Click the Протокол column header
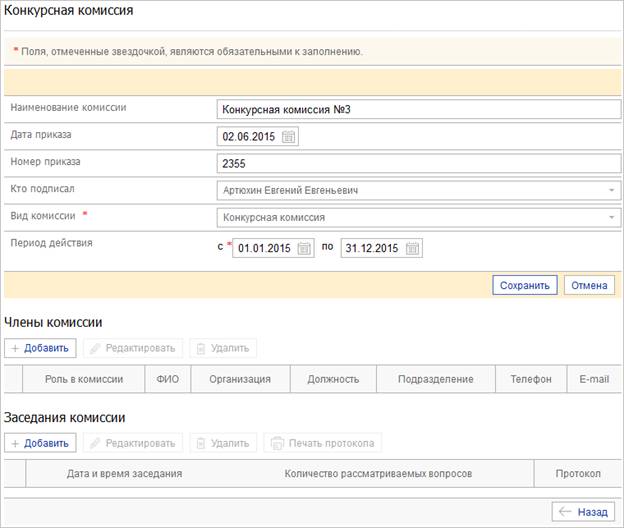Screen dimensions: 624x528 click(578, 473)
